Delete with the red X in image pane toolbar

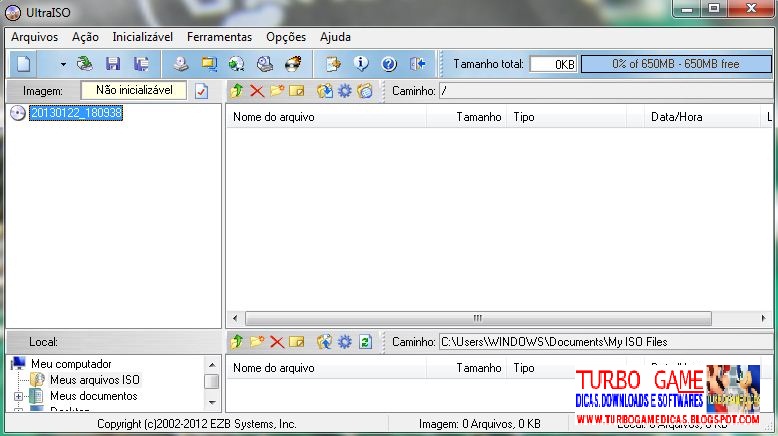[x=257, y=91]
